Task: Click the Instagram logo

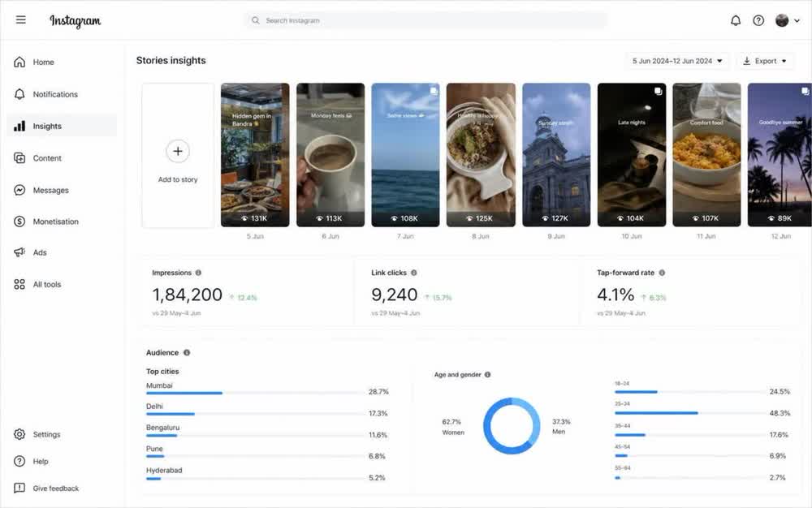Action: (x=75, y=20)
